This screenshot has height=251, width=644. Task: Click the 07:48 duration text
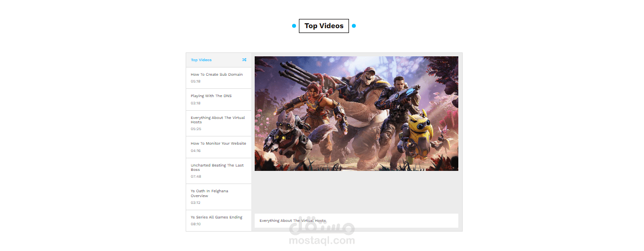point(195,176)
